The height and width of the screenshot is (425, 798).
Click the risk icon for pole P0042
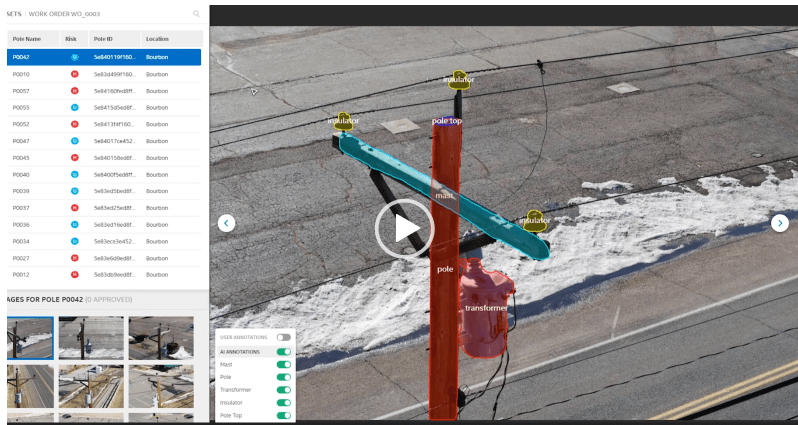point(74,57)
